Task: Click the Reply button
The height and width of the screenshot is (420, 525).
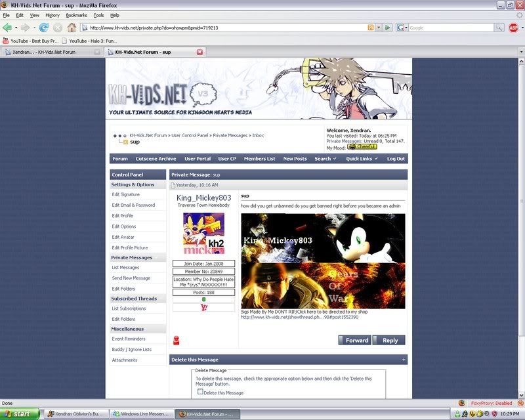Action: click(x=388, y=341)
